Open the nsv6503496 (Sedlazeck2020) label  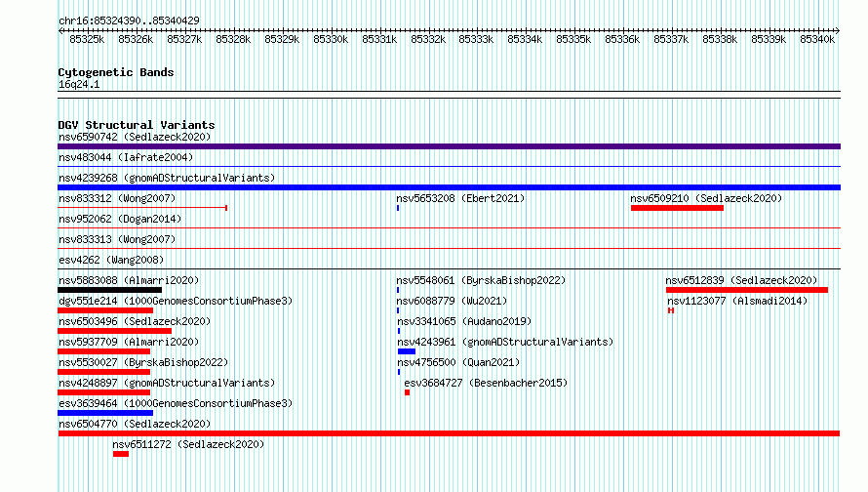pos(135,321)
